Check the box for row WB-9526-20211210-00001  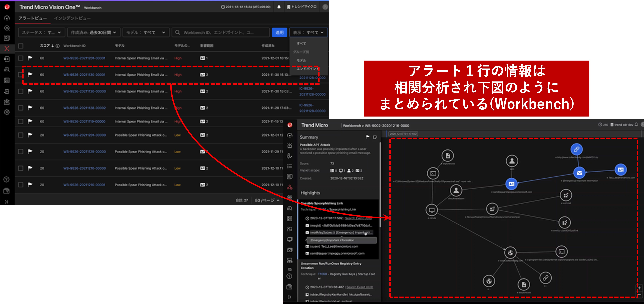(21, 185)
